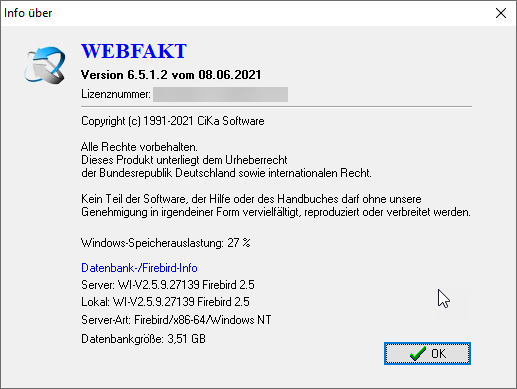Click the line starting with Kein Teil der Software

point(251,199)
